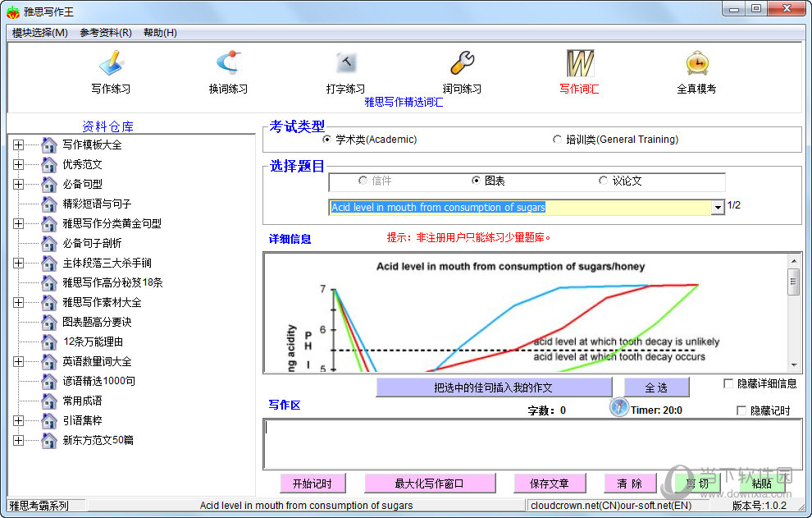The height and width of the screenshot is (518, 812).
Task: Select the 培训类 General Training radio button
Action: click(558, 140)
